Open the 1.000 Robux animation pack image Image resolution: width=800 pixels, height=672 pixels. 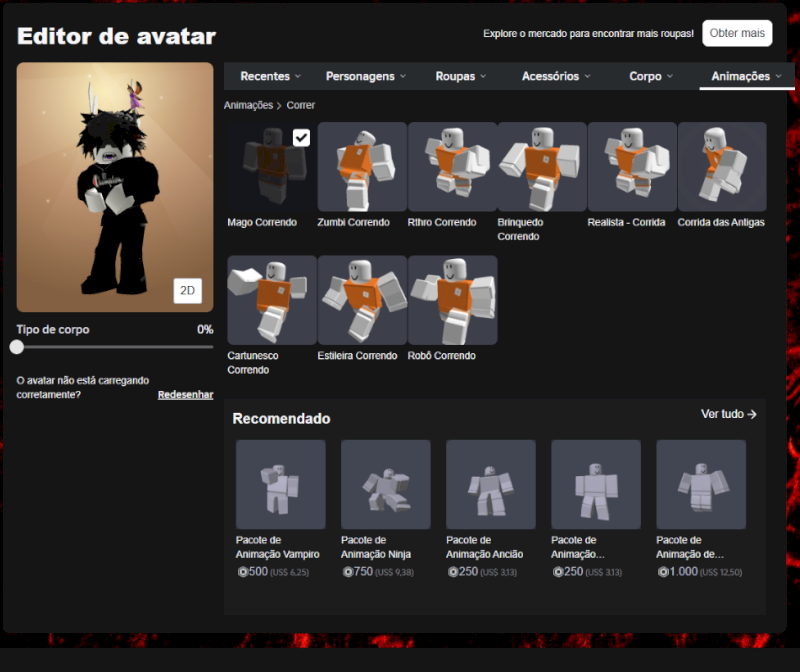(701, 484)
